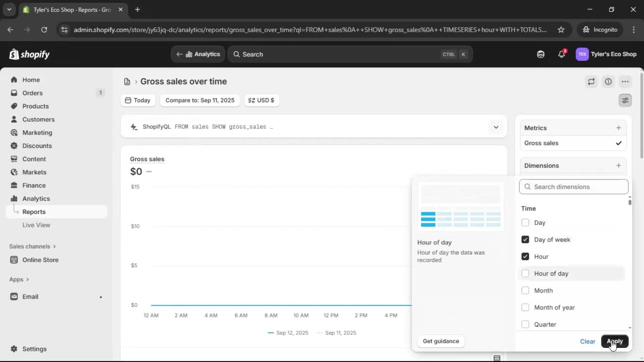Enable the Day dimension checkbox
This screenshot has width=644, height=362.
click(525, 223)
